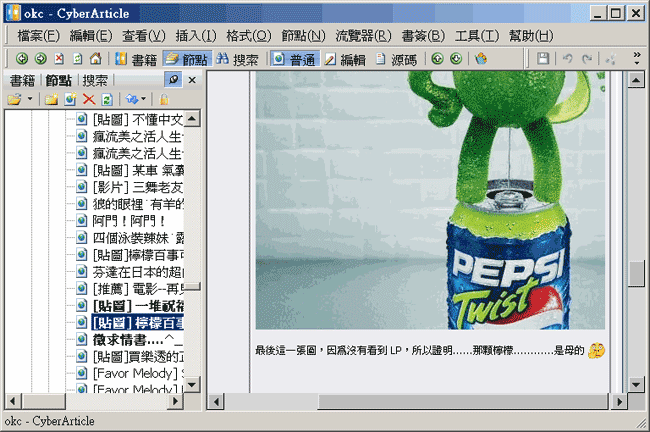Open the 工具(T) menu
Screen dimensions: 650x432
pyautogui.click(x=477, y=36)
